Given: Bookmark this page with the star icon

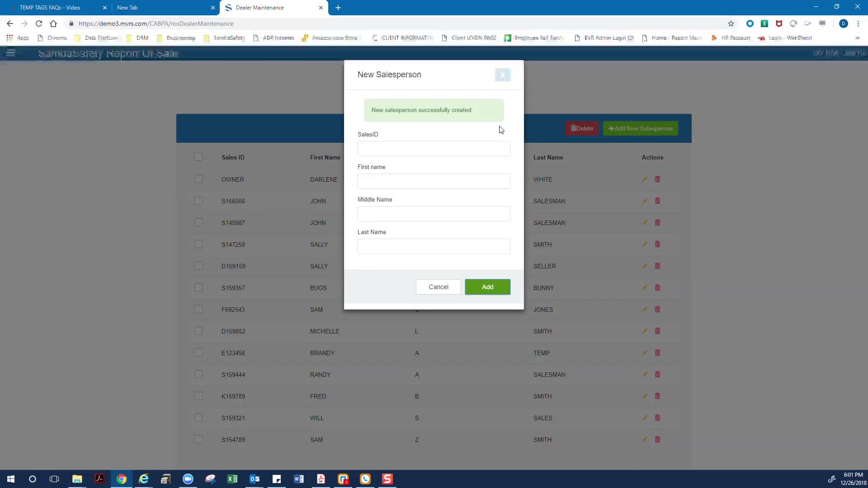Looking at the screenshot, I should [x=731, y=23].
